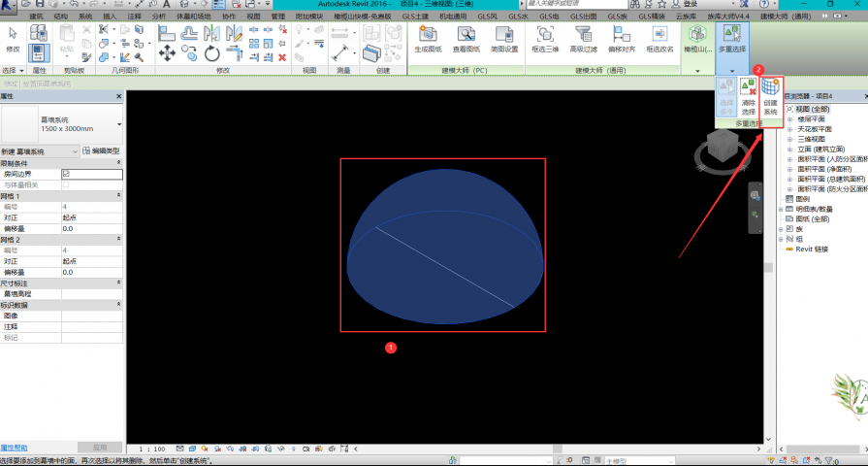Click the 1 : 100 view scale control
Image resolution: width=868 pixels, height=466 pixels.
pos(152,449)
